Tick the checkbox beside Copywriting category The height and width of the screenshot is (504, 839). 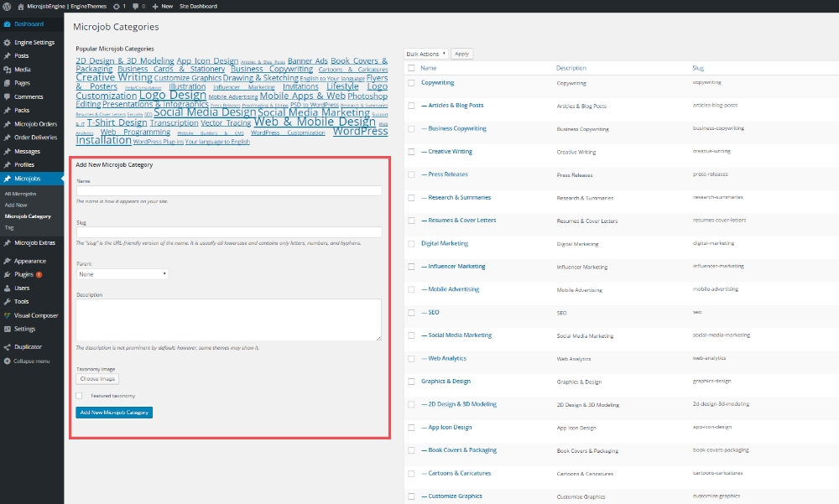pos(411,83)
